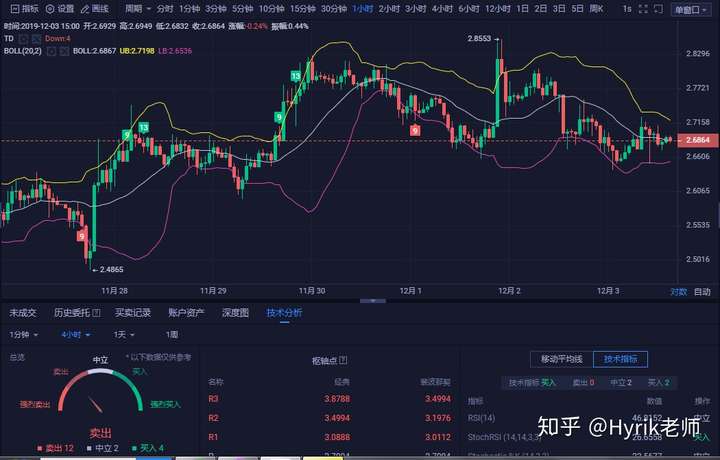Screen dimensions: 720x460
Task: Toggle 对数 logarithmic scale
Action: 679,292
